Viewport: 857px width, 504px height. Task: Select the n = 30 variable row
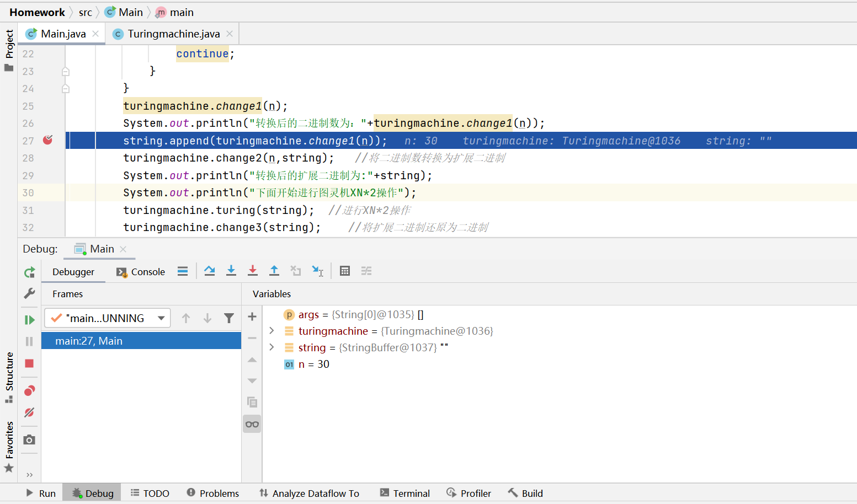560,364
